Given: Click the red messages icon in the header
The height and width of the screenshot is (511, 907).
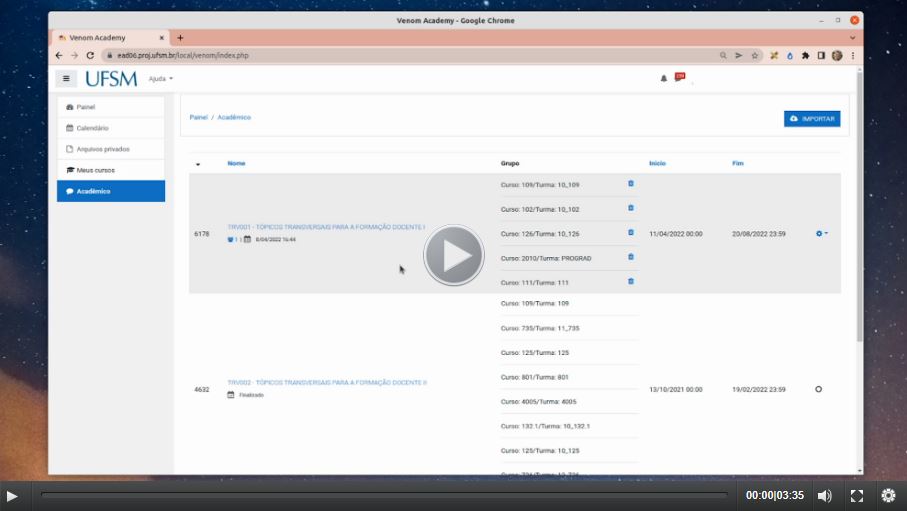Looking at the screenshot, I should click(x=680, y=77).
